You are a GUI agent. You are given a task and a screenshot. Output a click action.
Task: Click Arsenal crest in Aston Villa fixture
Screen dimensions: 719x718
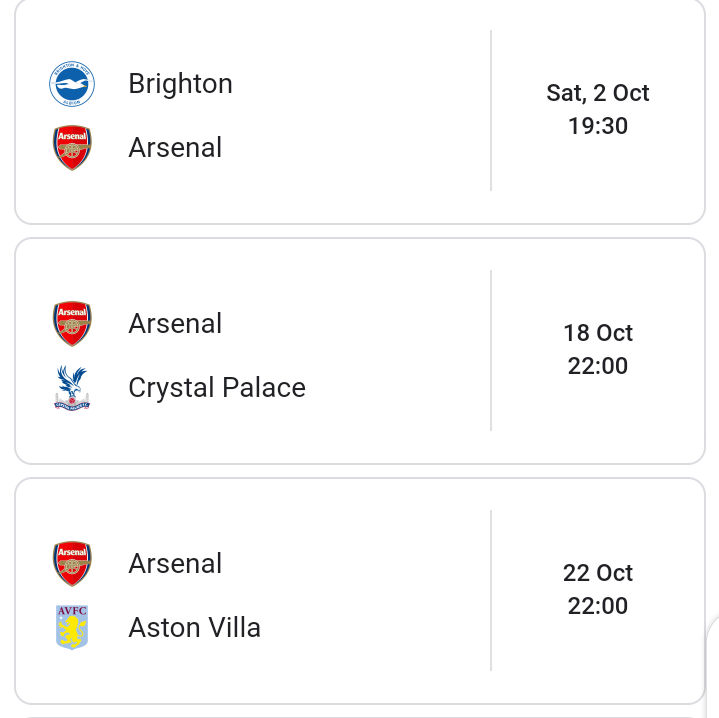tap(72, 563)
